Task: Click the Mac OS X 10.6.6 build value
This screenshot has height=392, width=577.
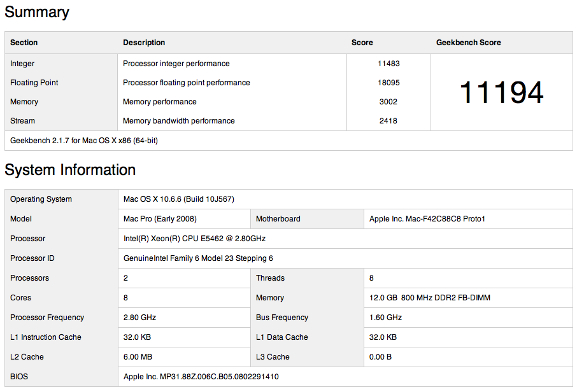Action: [179, 199]
